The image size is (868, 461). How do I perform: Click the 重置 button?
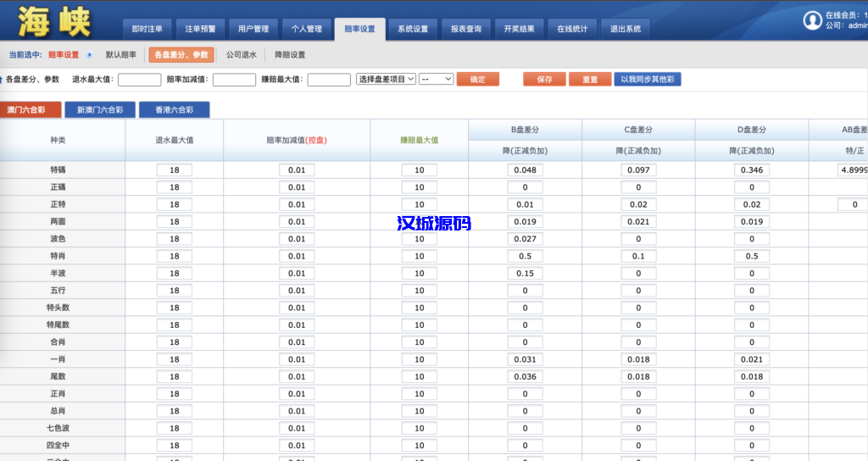click(x=590, y=79)
